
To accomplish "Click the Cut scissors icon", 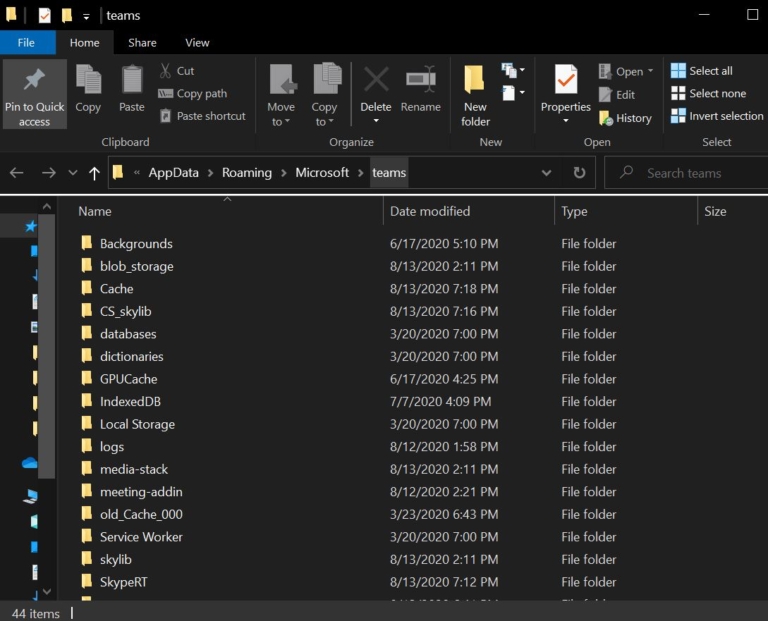I will (x=165, y=71).
